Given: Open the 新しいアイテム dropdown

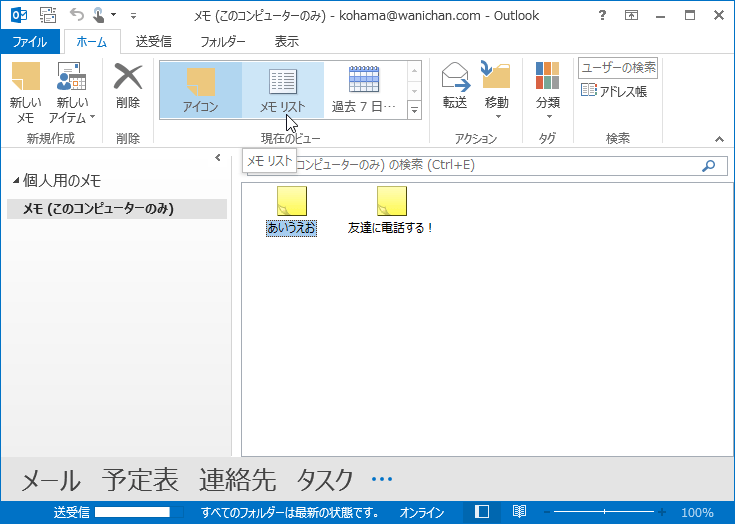Looking at the screenshot, I should (x=71, y=93).
